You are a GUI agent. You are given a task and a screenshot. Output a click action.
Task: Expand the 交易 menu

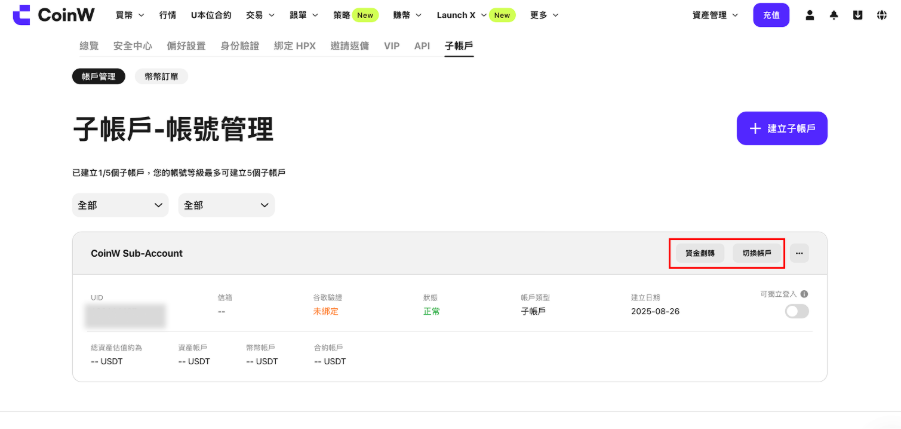click(260, 16)
